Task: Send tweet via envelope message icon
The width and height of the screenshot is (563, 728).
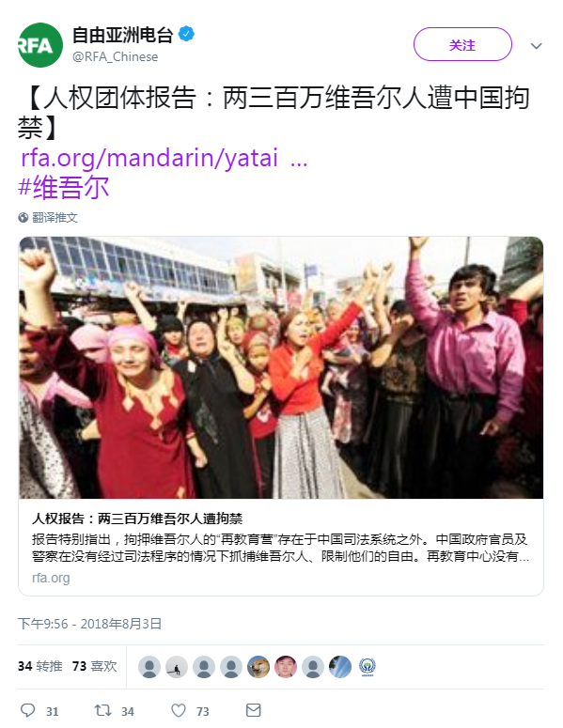Action: click(x=253, y=710)
